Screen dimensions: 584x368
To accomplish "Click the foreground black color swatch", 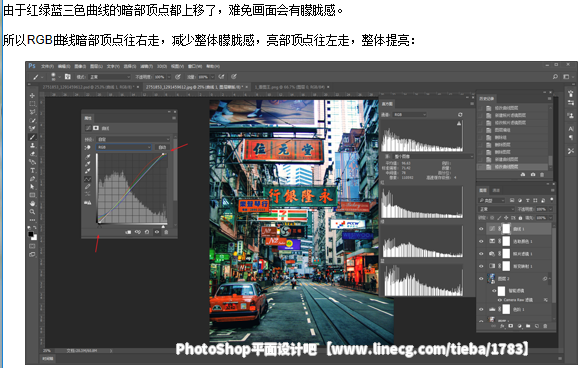I will (31, 234).
